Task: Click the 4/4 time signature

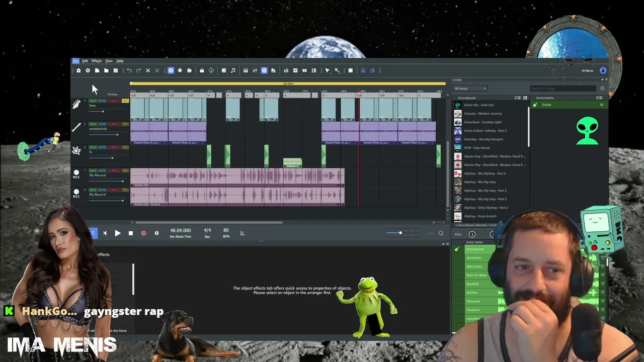Action: pos(207,230)
